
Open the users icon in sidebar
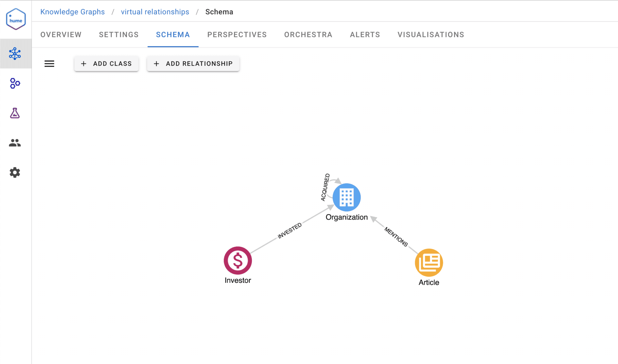click(x=14, y=143)
